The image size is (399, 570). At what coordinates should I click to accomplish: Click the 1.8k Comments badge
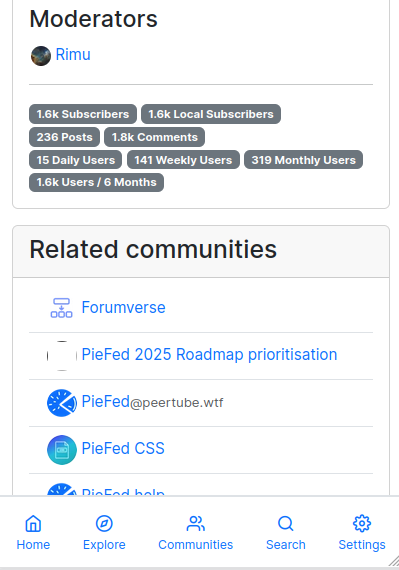pyautogui.click(x=154, y=137)
